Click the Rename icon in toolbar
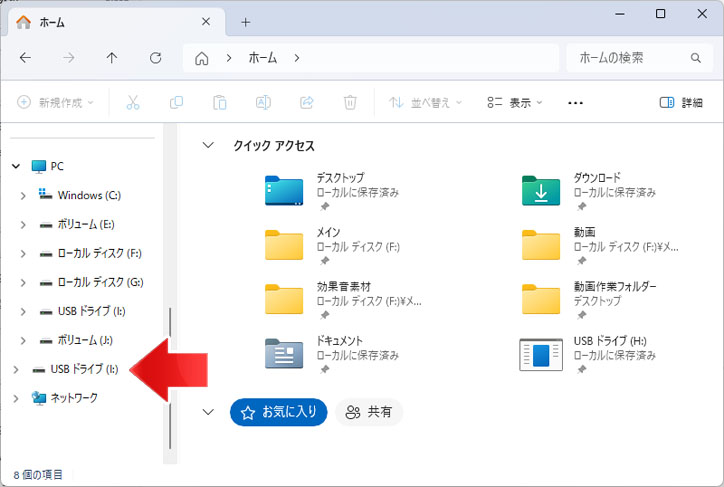The image size is (724, 487). 263,102
